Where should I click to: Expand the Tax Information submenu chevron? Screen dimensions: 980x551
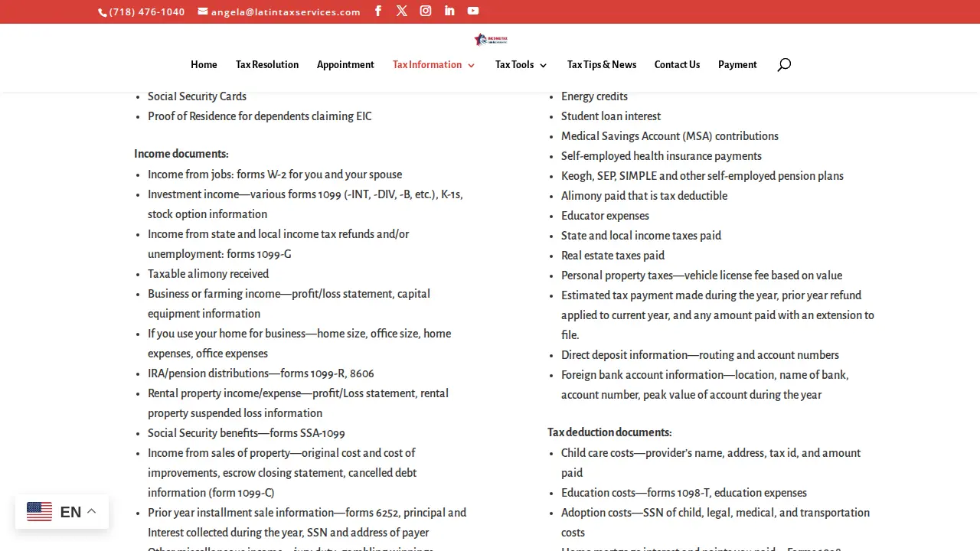(x=471, y=65)
